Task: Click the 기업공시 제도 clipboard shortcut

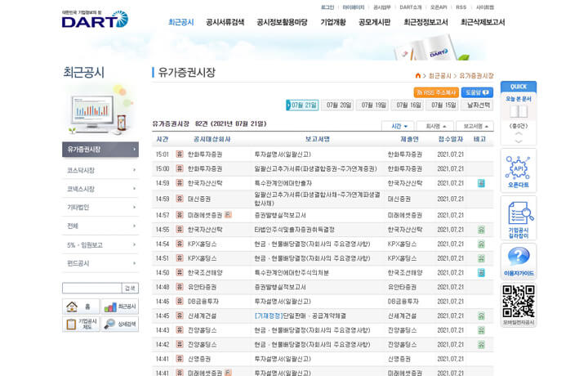Action: [x=81, y=325]
